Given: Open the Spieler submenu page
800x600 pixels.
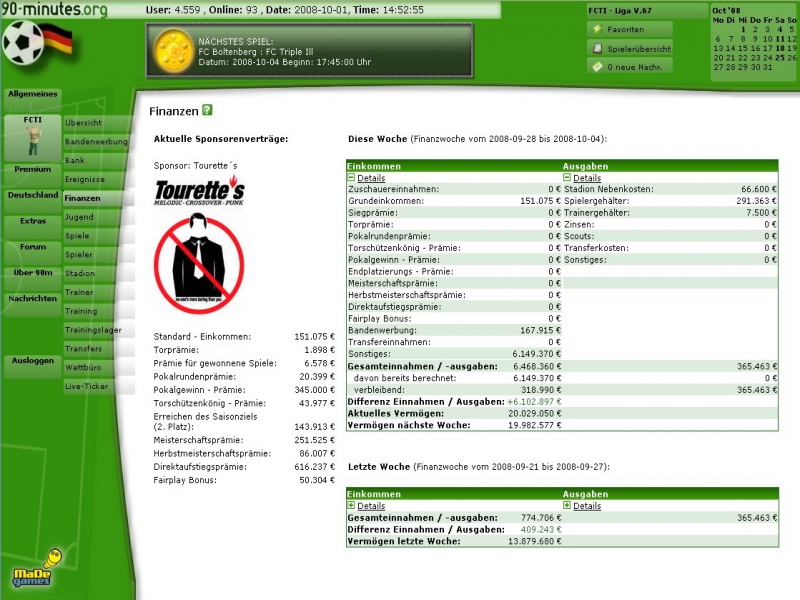Looking at the screenshot, I should tap(97, 255).
